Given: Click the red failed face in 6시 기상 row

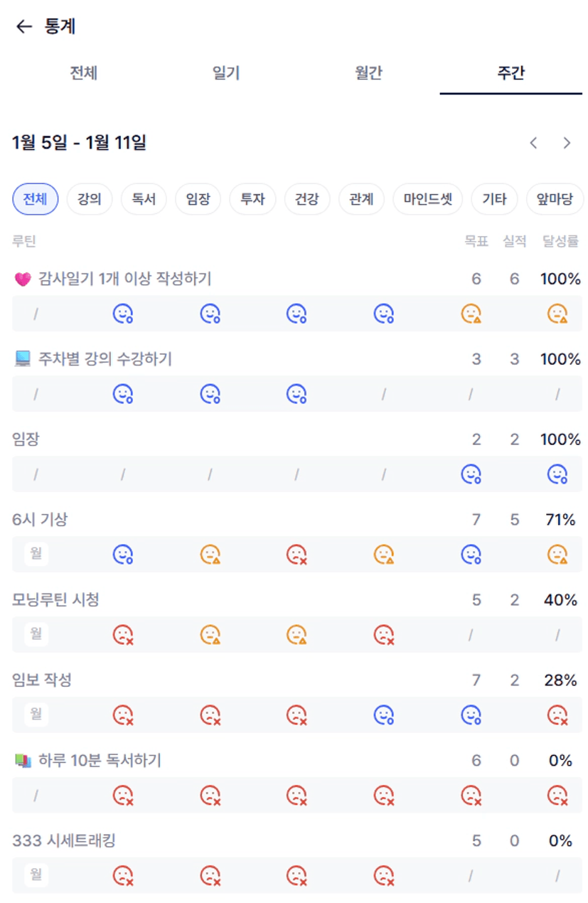Looking at the screenshot, I should [x=296, y=554].
